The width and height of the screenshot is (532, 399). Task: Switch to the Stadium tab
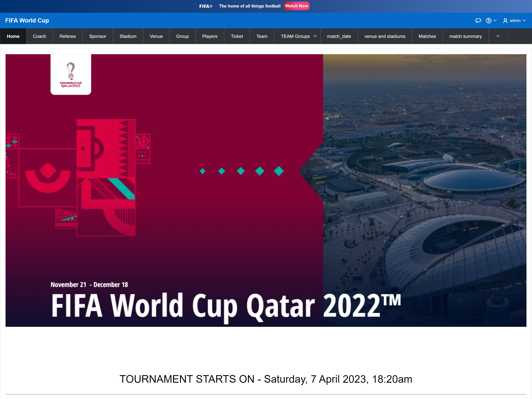(128, 36)
